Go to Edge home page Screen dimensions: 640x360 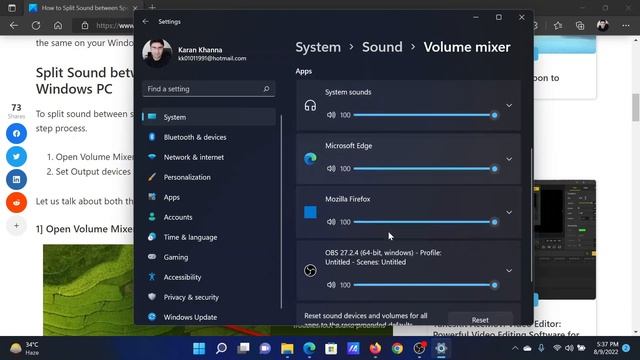58,26
